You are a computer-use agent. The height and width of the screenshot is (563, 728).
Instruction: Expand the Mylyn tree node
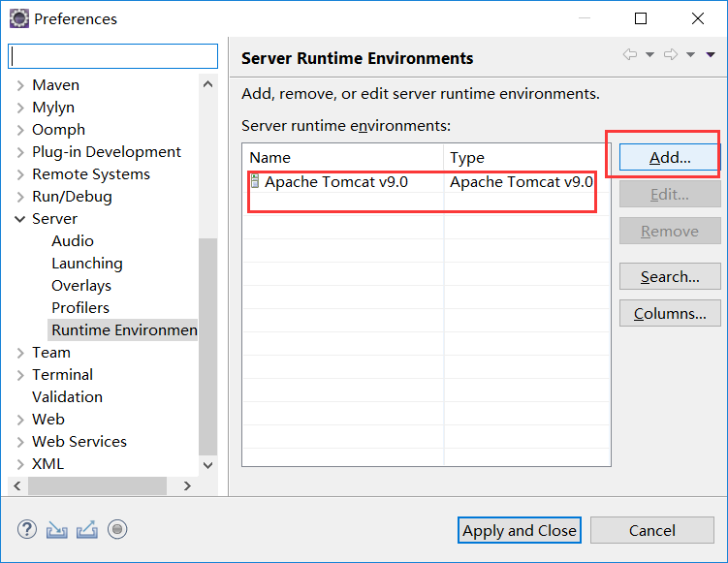(20, 108)
